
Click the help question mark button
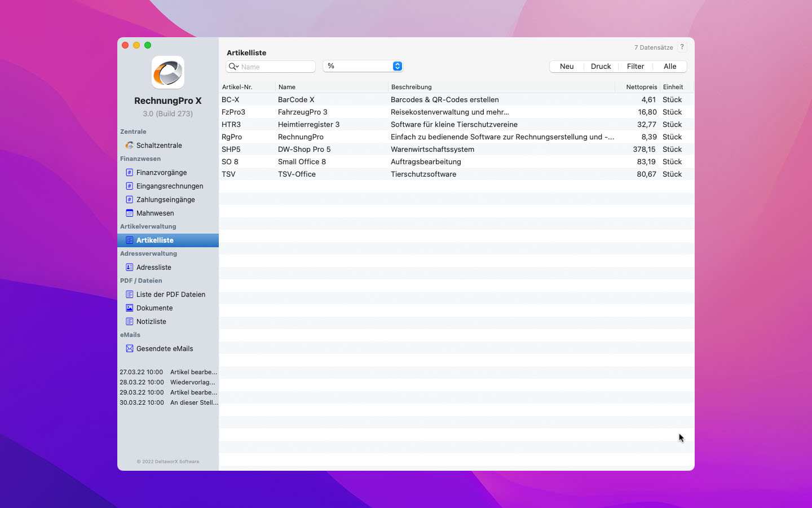tap(682, 47)
